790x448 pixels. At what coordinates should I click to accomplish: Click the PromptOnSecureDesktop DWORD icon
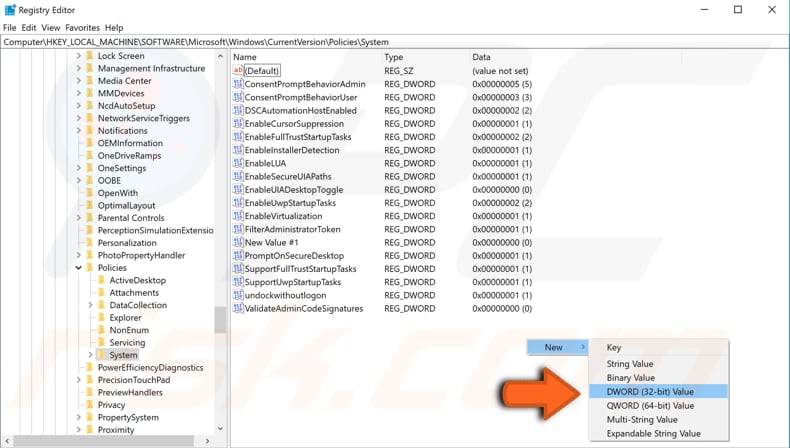238,255
